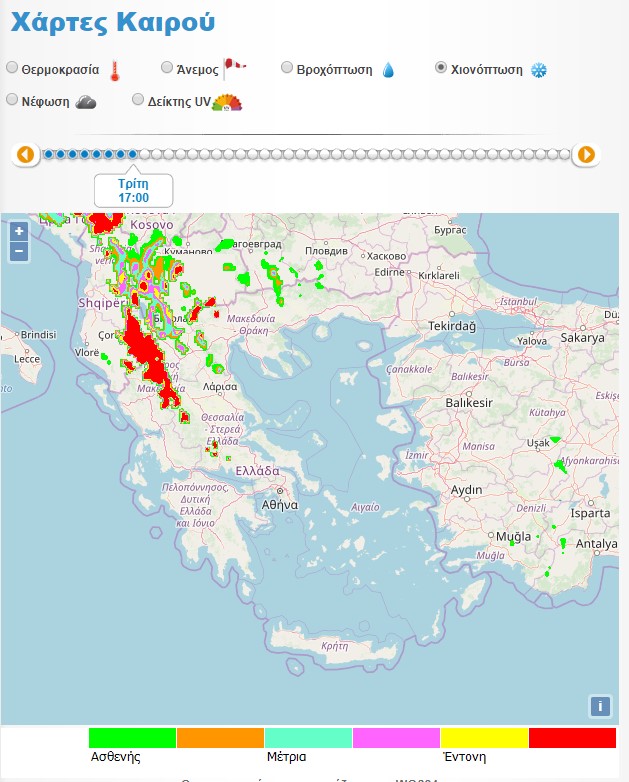Click the Edirne label on the map

(389, 272)
